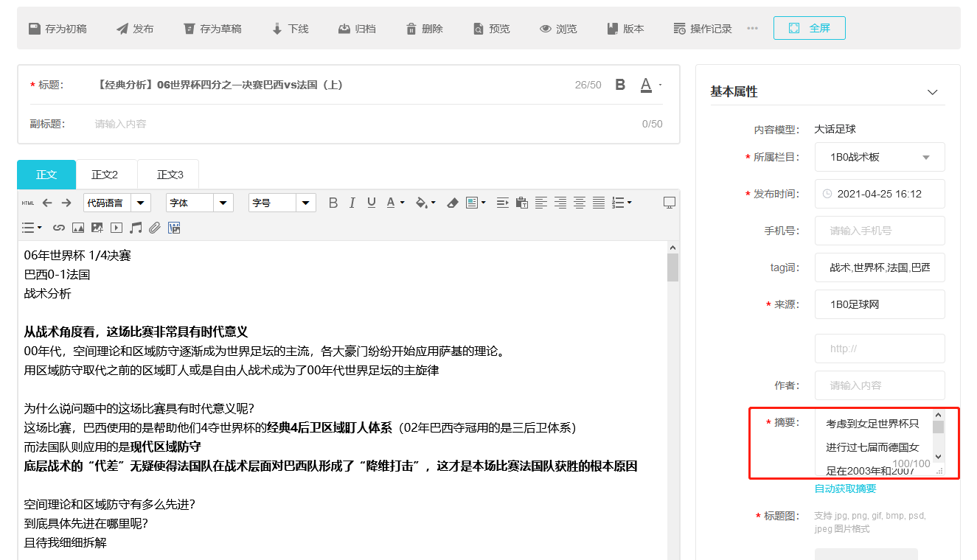The height and width of the screenshot is (560, 977).
Task: Open 版本 version history
Action: click(625, 29)
